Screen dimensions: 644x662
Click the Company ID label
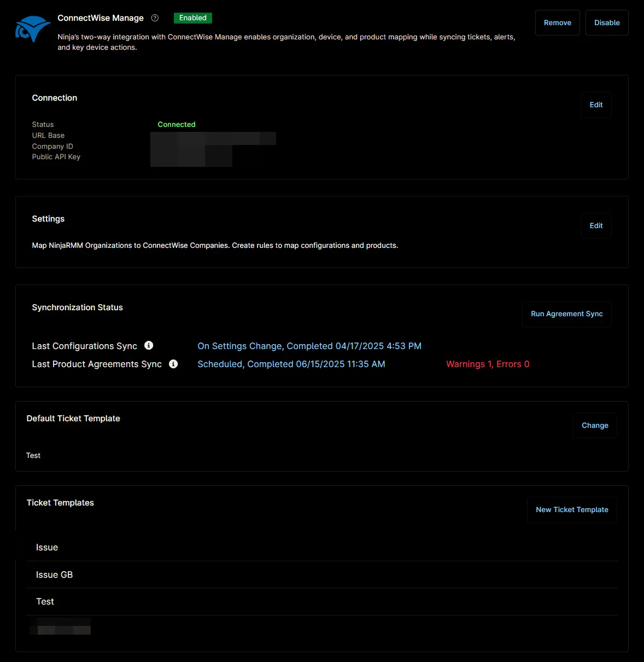(52, 147)
